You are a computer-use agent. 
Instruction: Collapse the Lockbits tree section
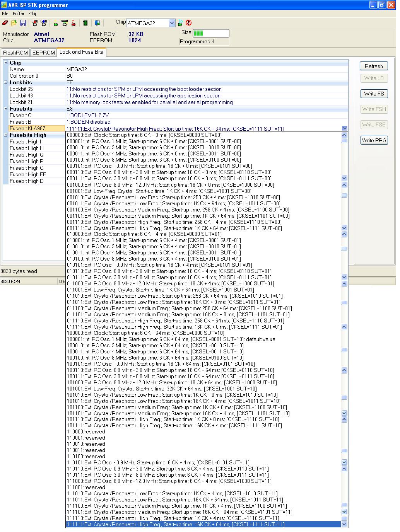point(6,82)
